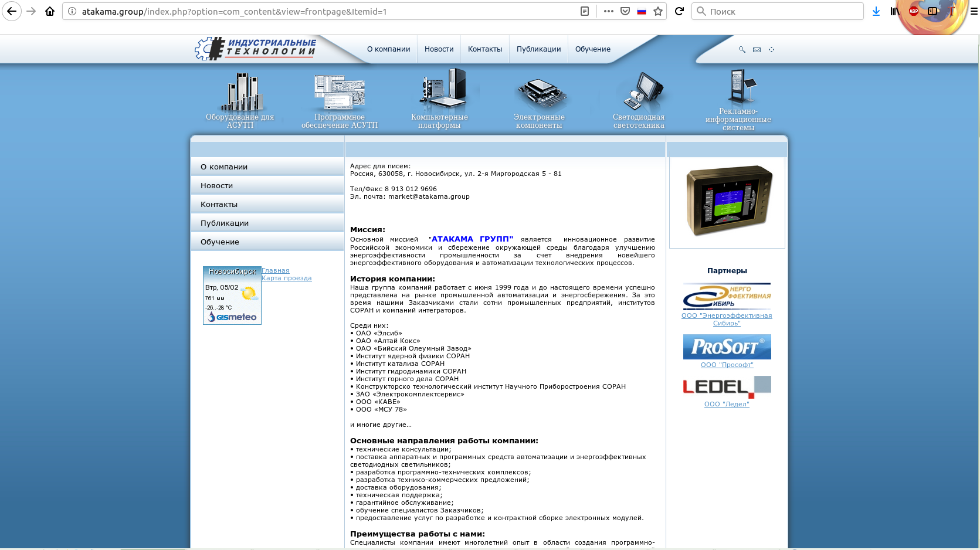The width and height of the screenshot is (980, 550).
Task: Open Обучение in left sidebar
Action: coord(267,242)
